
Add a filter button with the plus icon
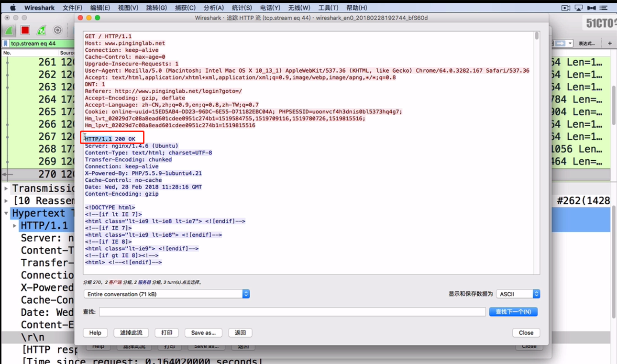point(609,44)
